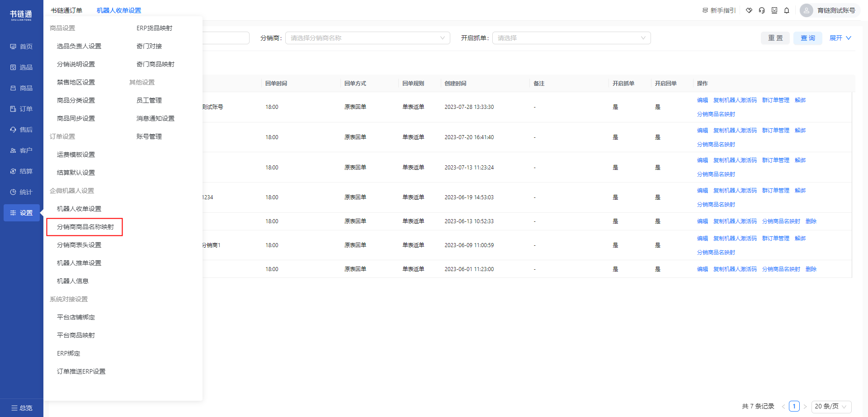The height and width of the screenshot is (417, 868).
Task: Open 订单 in the sidebar
Action: tap(21, 109)
